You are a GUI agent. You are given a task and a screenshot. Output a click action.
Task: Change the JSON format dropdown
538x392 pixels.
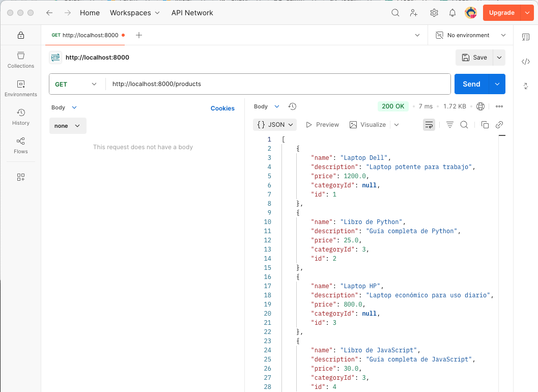pyautogui.click(x=275, y=125)
